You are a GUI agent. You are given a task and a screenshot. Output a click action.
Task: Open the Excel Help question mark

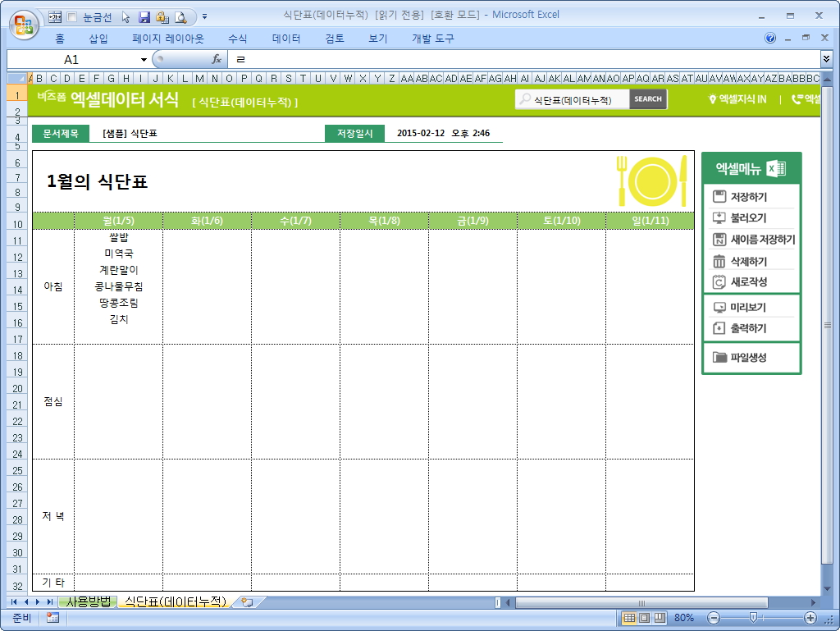(770, 39)
